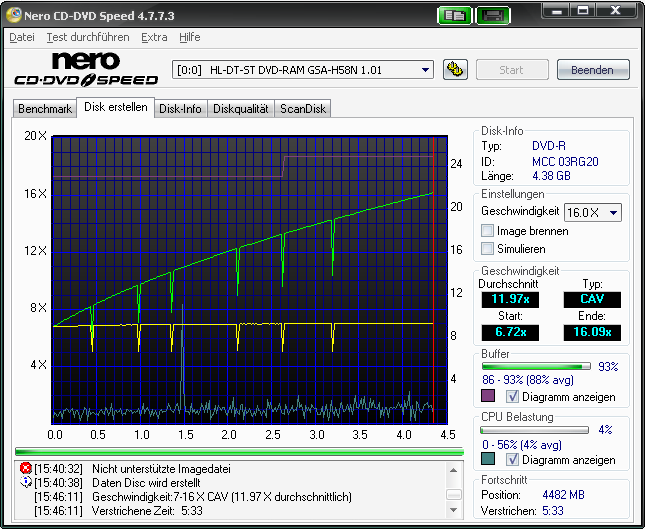645x529 pixels.
Task: Click the Start 6.72x speed display
Action: click(x=510, y=332)
